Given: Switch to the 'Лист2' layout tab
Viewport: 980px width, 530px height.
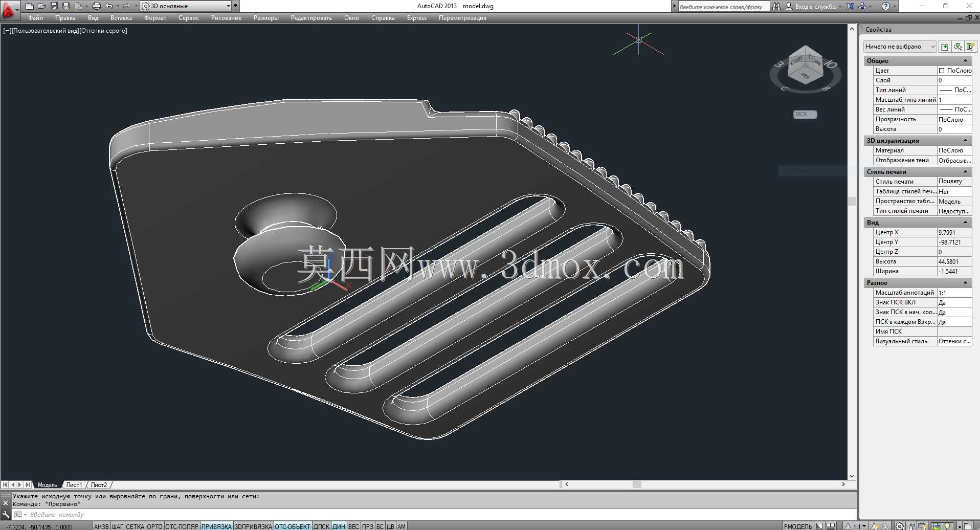Looking at the screenshot, I should (x=99, y=485).
